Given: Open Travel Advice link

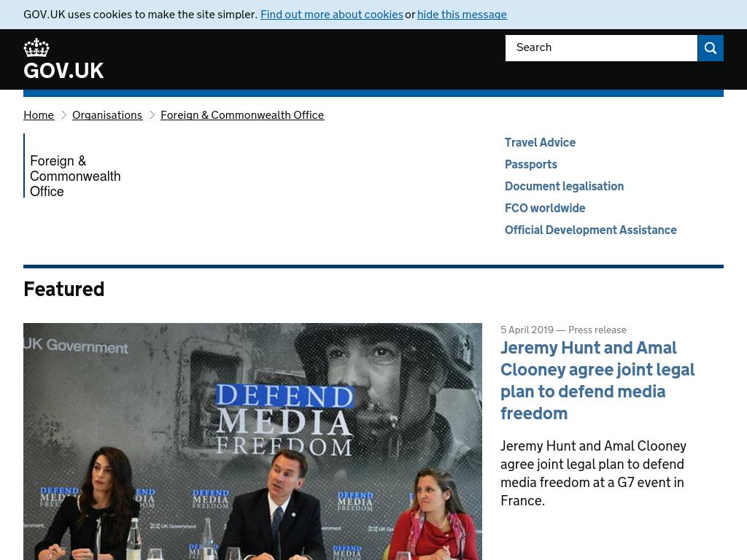Looking at the screenshot, I should point(540,143).
